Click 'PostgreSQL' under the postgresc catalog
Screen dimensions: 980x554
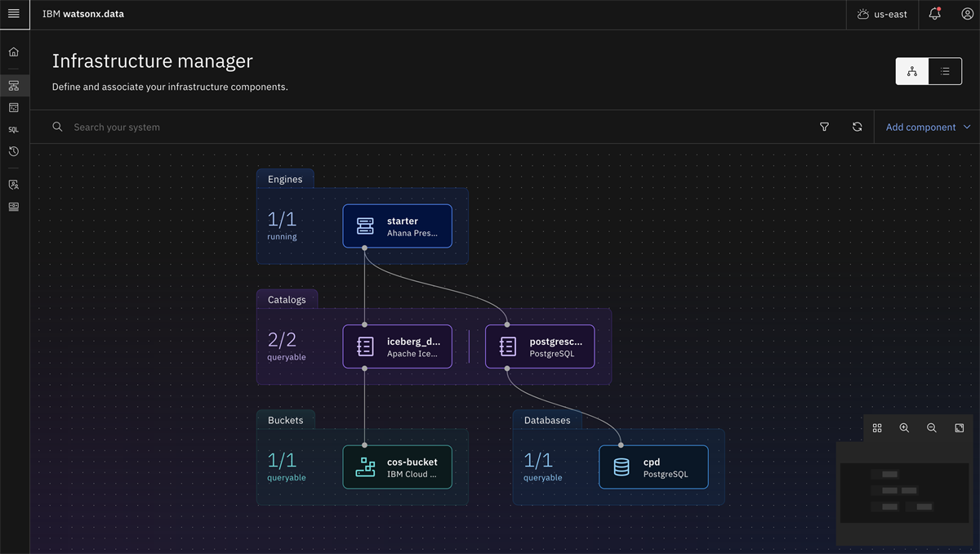tap(552, 354)
